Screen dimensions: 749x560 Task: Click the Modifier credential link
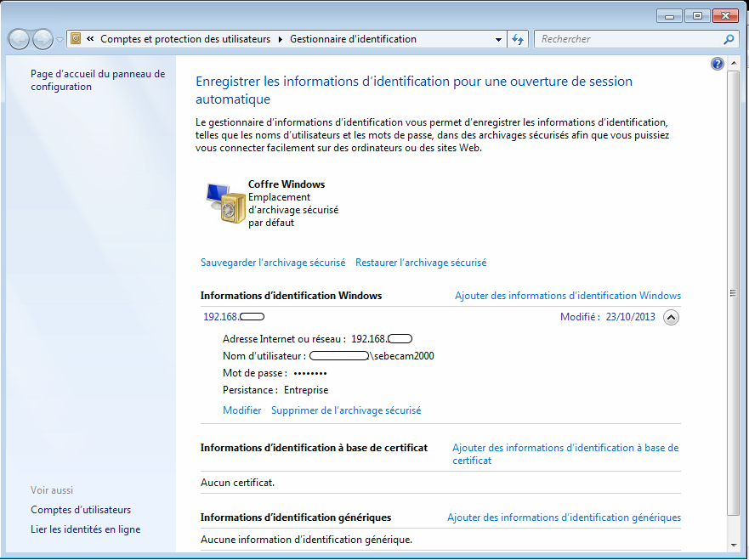click(242, 410)
